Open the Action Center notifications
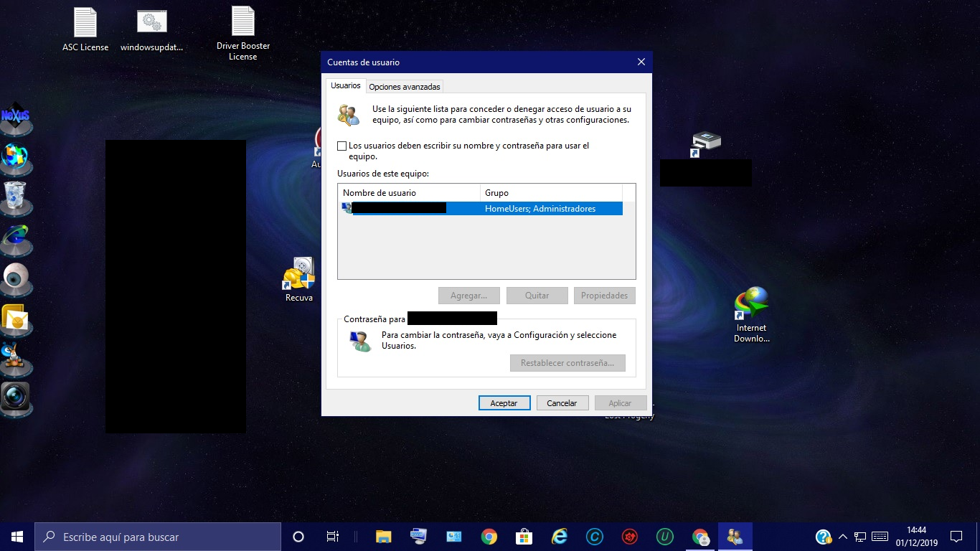Screen dimensions: 980x551 (956, 537)
